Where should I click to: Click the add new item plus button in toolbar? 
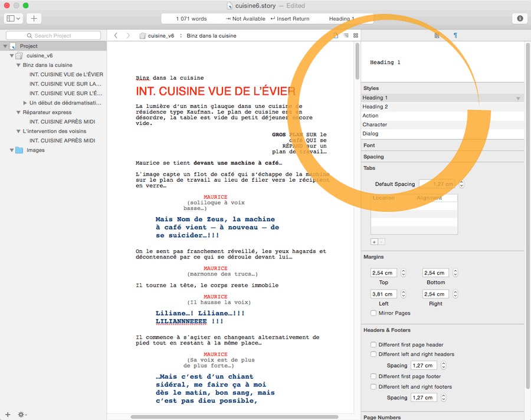pos(34,18)
